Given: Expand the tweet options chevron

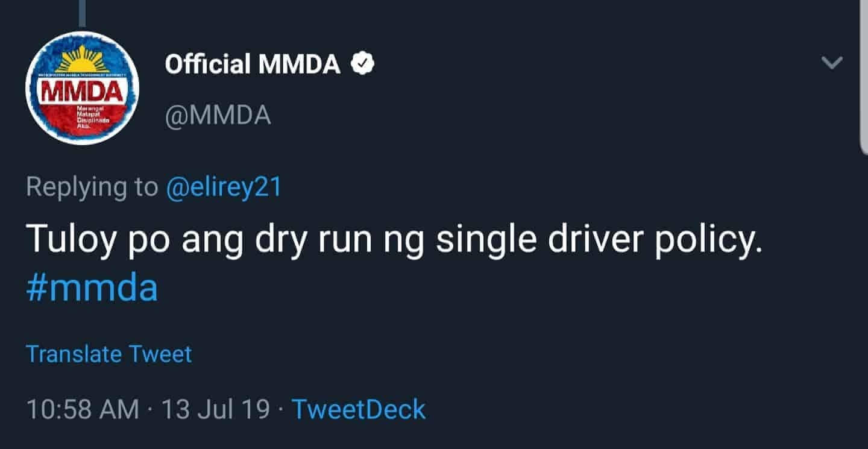Looking at the screenshot, I should pos(832,62).
